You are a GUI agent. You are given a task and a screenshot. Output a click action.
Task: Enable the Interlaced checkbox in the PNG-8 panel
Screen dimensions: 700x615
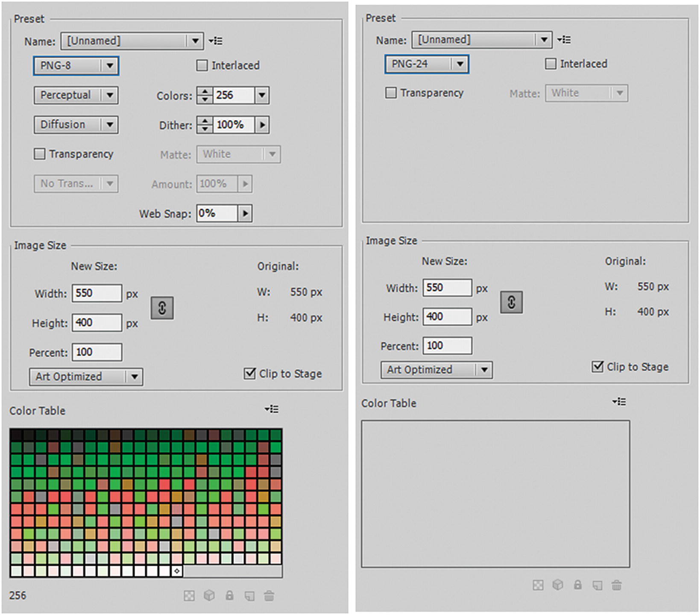point(202,65)
